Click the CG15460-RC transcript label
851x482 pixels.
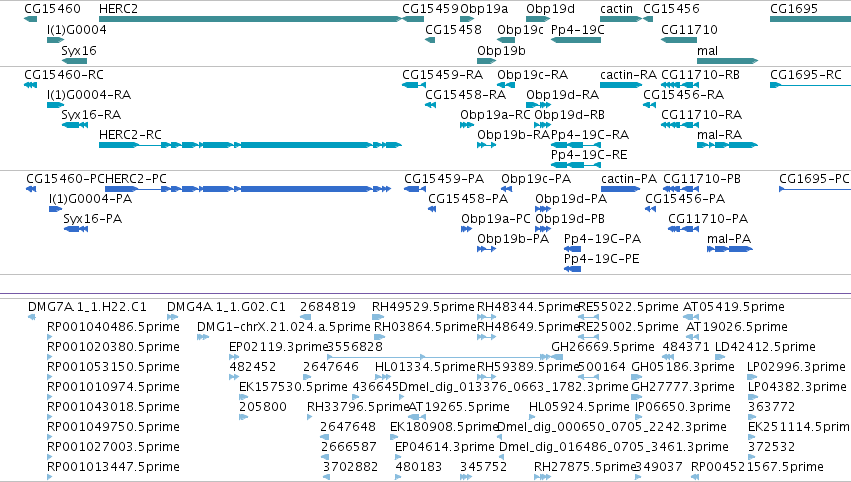[64, 74]
